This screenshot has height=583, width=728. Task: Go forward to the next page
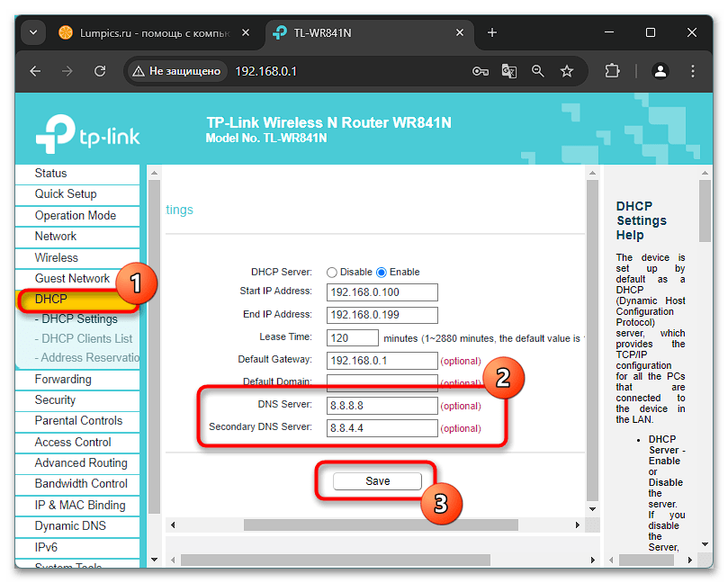point(67,71)
